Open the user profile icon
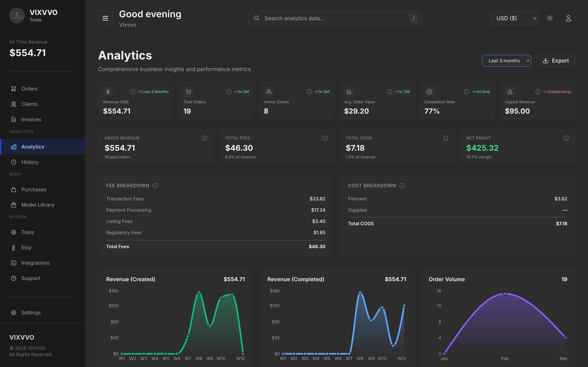The width and height of the screenshot is (588, 367). (x=568, y=18)
